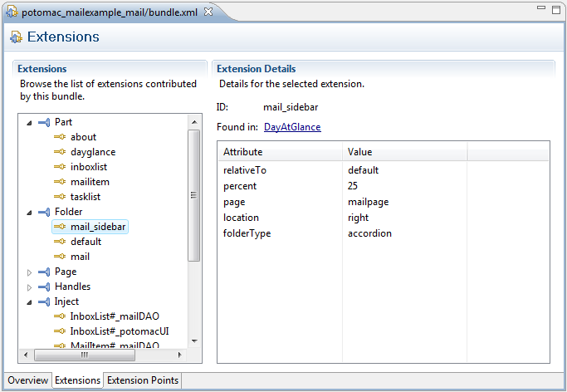This screenshot has height=392, width=567.
Task: Collapse the Folder tree node
Action: tap(30, 213)
